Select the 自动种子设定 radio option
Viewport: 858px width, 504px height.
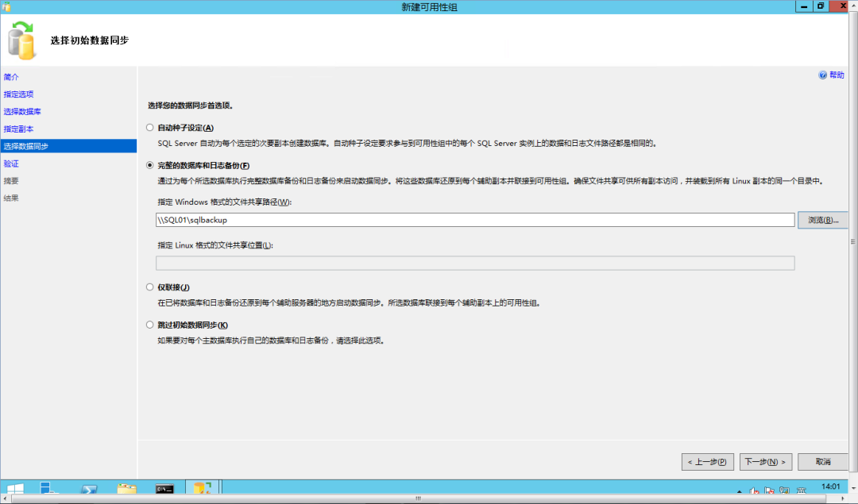tap(149, 127)
